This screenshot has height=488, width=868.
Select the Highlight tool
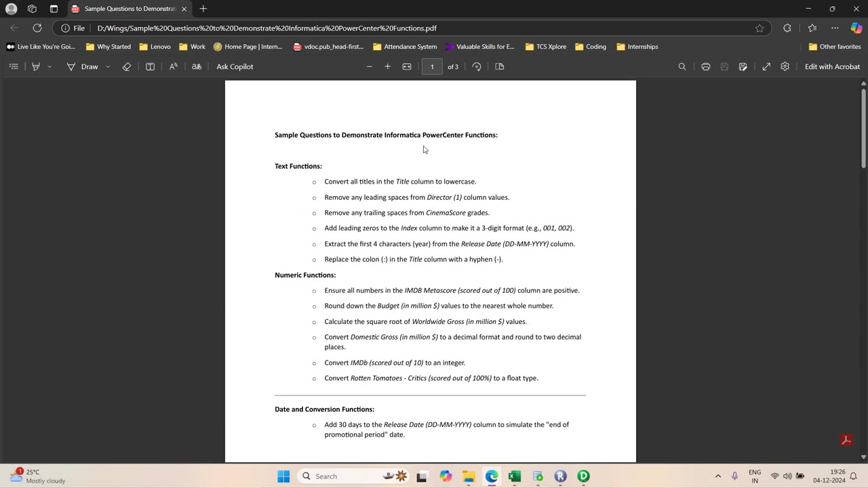pyautogui.click(x=36, y=66)
